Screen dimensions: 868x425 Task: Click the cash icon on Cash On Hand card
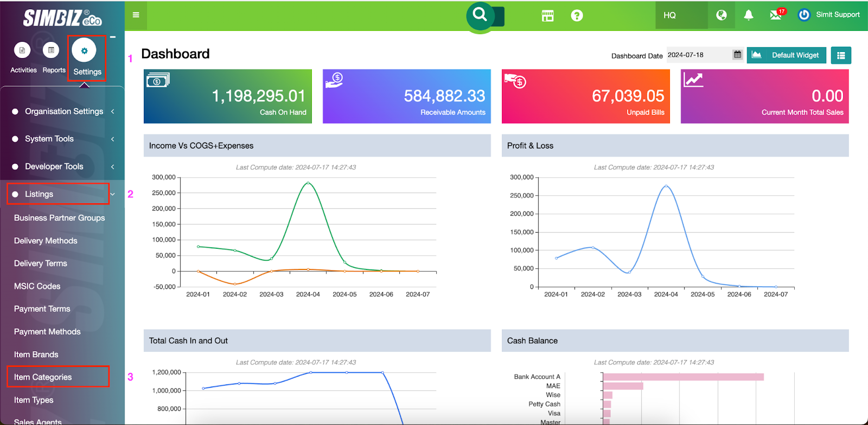pyautogui.click(x=158, y=80)
